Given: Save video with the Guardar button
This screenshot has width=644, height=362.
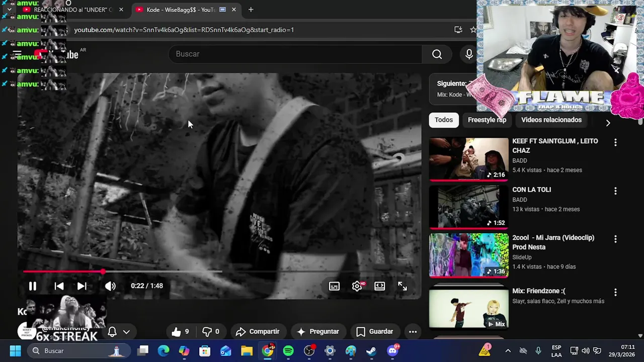Looking at the screenshot, I should 375,331.
